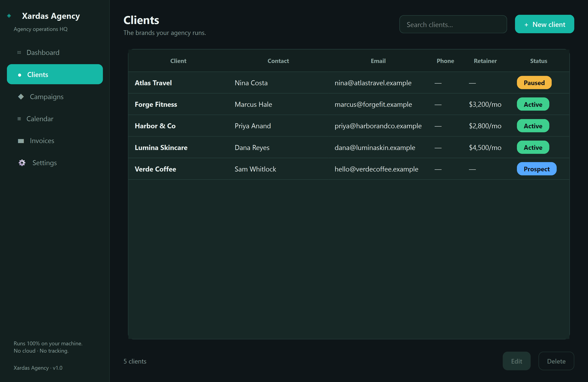Click contact Sam Whitlock
The width and height of the screenshot is (588, 382).
pos(255,169)
